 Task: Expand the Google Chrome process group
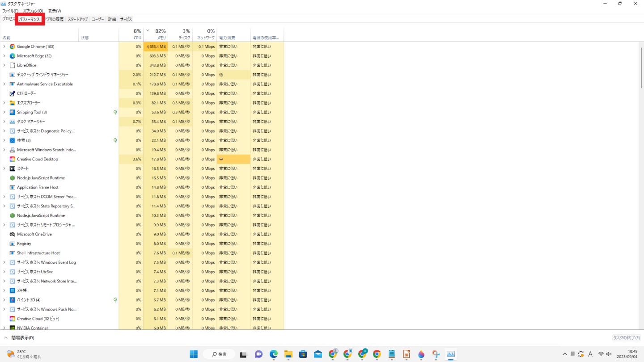coord(4,46)
